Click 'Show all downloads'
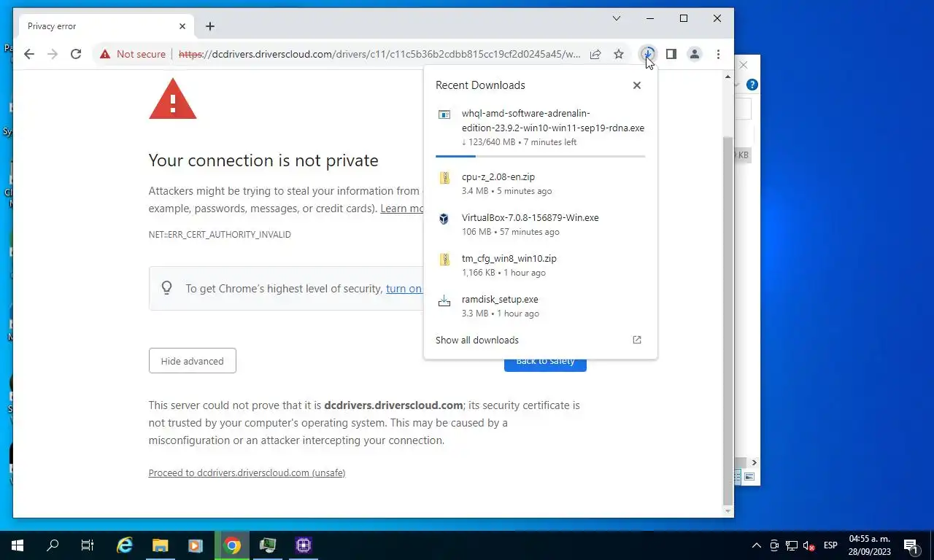This screenshot has height=560, width=934. pyautogui.click(x=477, y=340)
